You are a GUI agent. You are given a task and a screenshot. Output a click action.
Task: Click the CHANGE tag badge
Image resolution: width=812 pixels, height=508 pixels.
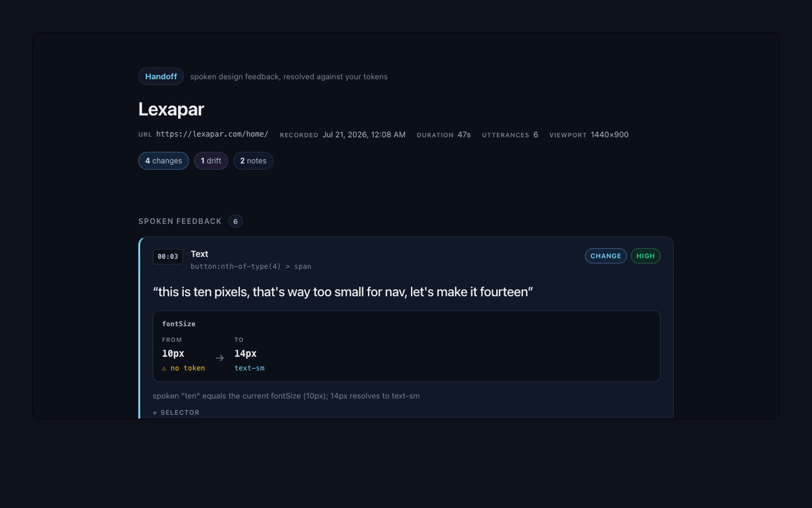[605, 256]
